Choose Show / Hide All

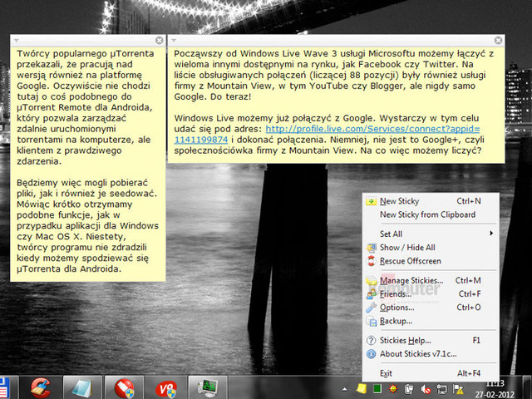point(431,248)
